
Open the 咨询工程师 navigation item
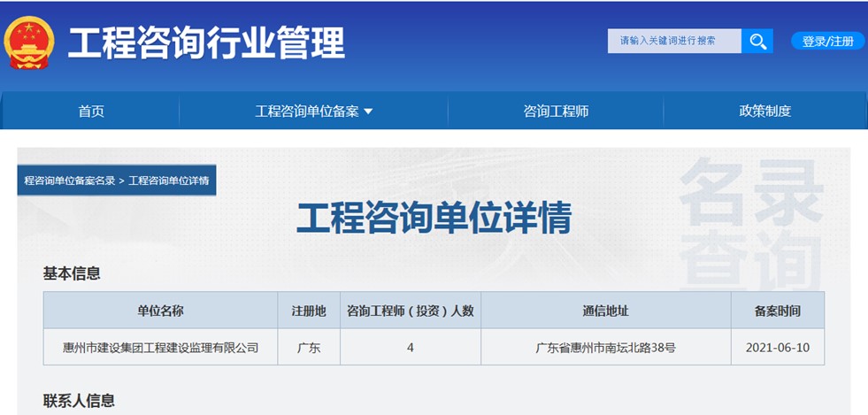tap(556, 111)
